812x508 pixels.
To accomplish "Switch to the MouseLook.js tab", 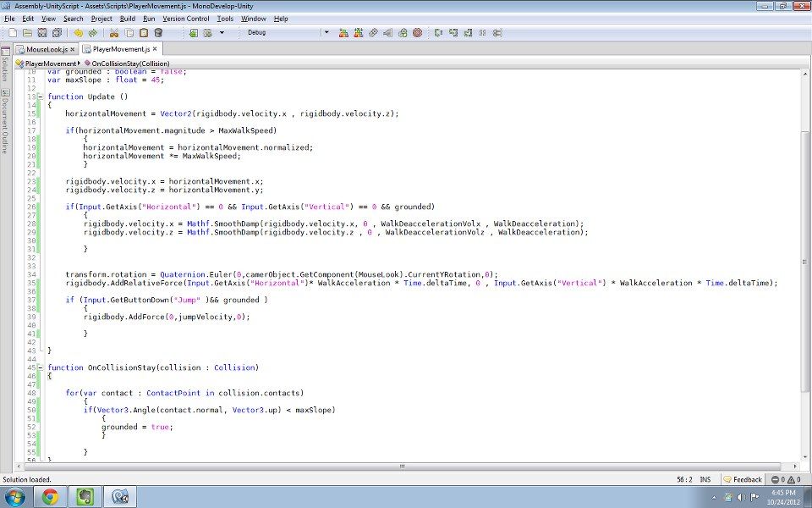I will click(x=46, y=49).
